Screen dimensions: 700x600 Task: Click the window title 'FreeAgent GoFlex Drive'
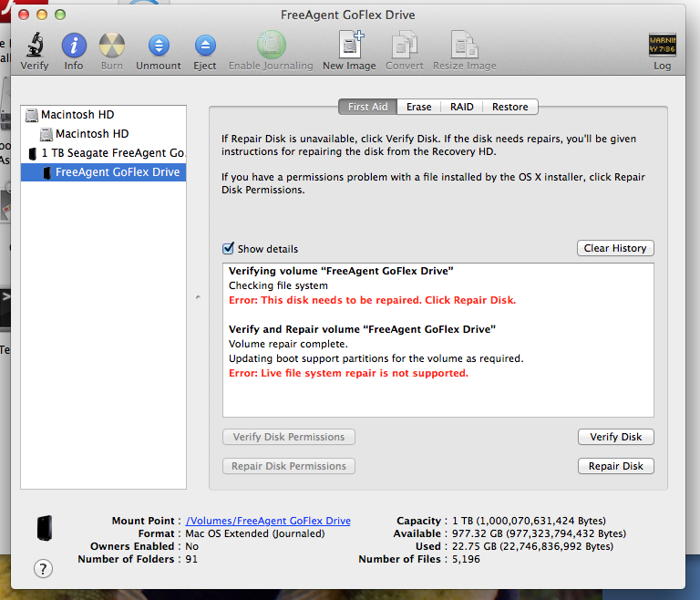point(348,15)
